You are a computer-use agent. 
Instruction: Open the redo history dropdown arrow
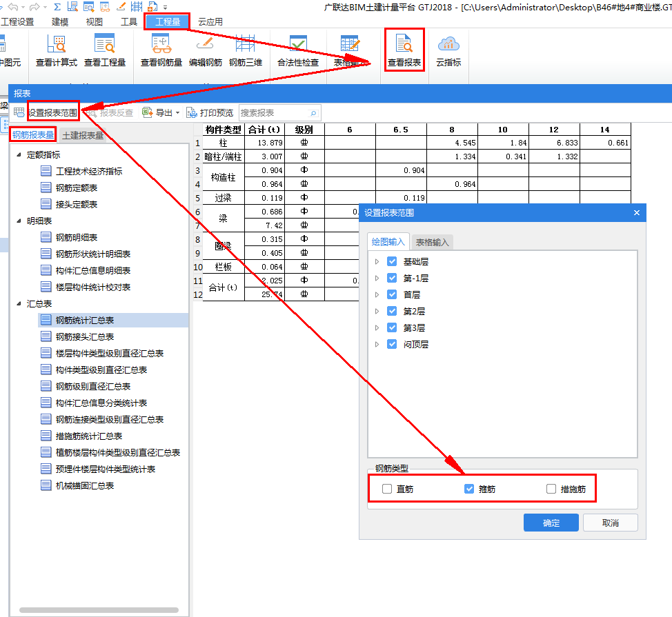(x=45, y=8)
